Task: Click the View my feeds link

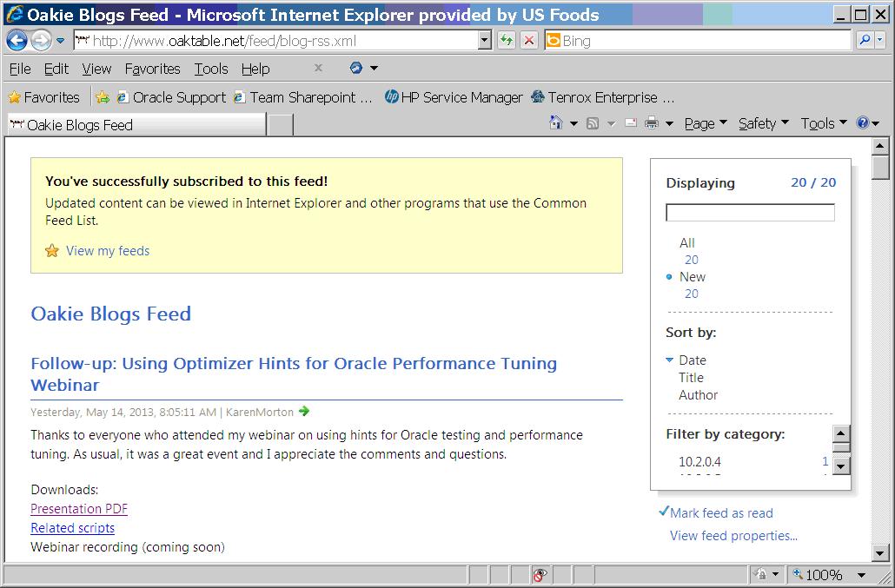Action: (x=108, y=251)
